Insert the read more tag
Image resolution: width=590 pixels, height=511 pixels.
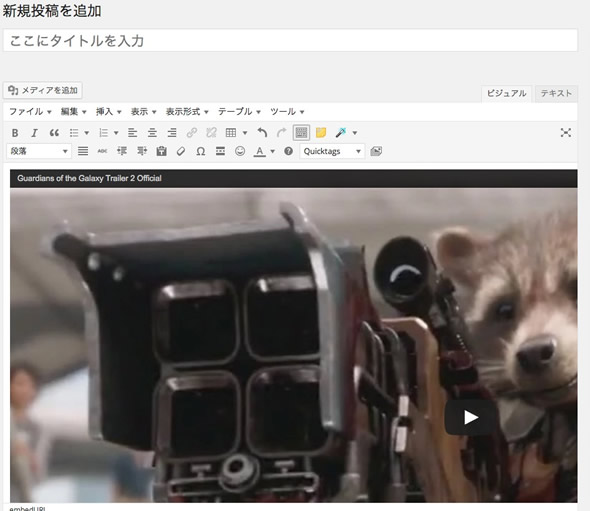tap(220, 151)
